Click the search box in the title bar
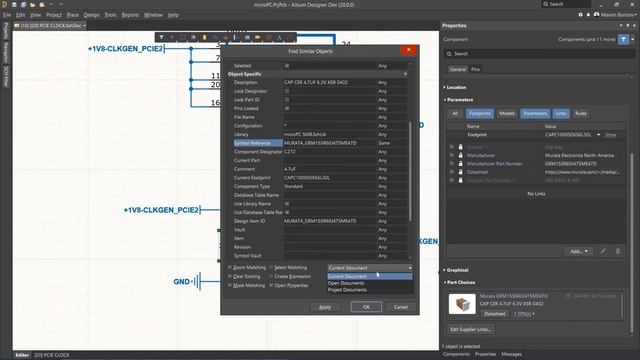The height and width of the screenshot is (360, 640). coord(566,4)
